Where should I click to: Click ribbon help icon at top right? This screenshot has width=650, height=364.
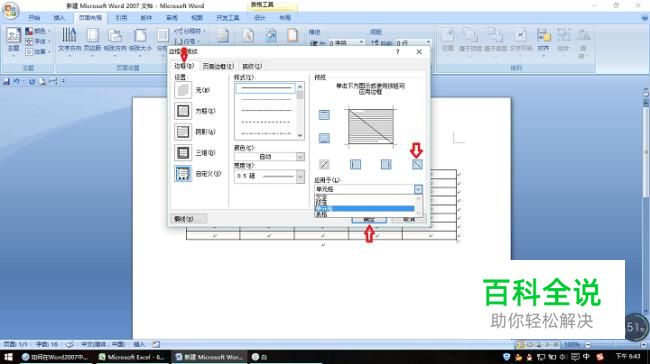[644, 18]
